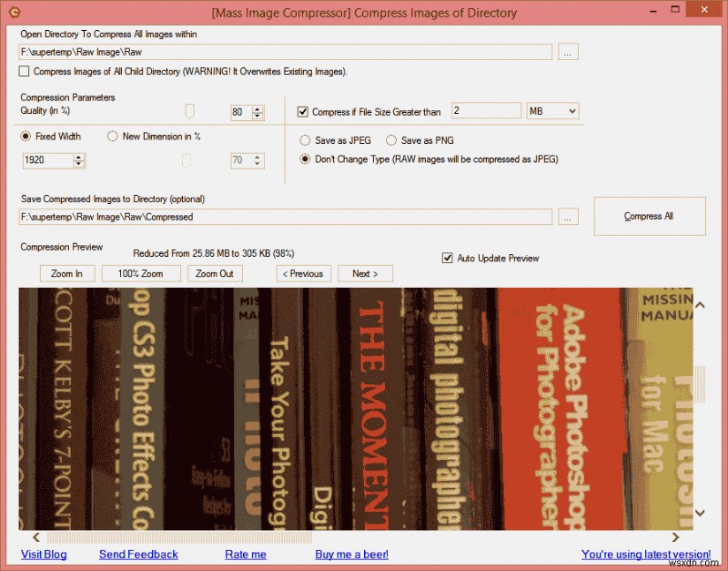Increase Fixed Width 1920 with up arrow
Image resolution: width=728 pixels, height=571 pixels.
point(78,157)
